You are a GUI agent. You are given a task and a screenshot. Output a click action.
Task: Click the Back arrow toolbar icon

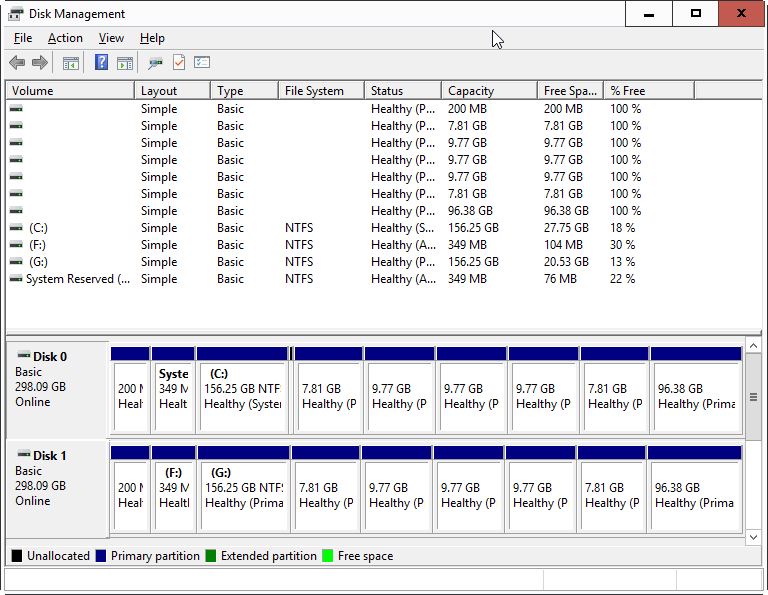(x=17, y=63)
